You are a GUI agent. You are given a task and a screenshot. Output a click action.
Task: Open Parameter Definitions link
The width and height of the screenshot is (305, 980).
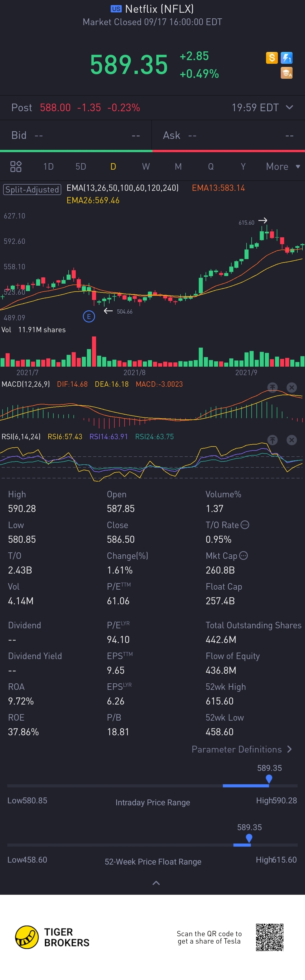point(242,749)
